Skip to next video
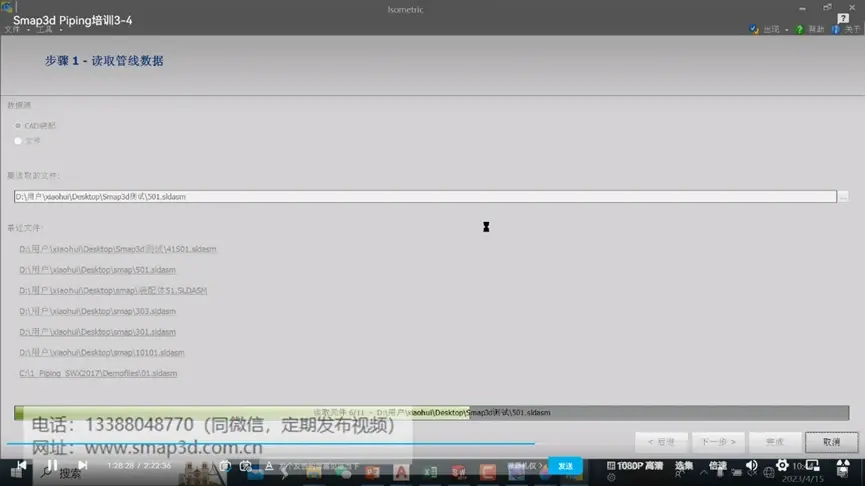The image size is (865, 486). [82, 466]
